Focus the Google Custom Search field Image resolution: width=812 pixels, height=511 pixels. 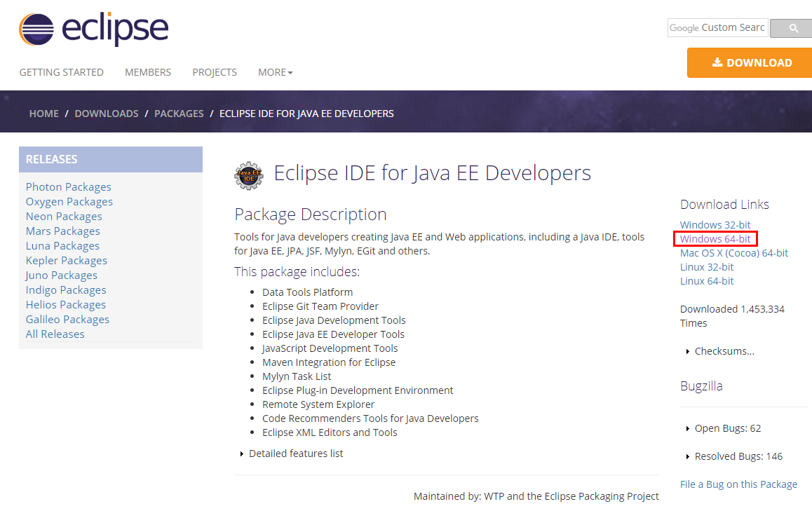tap(718, 28)
